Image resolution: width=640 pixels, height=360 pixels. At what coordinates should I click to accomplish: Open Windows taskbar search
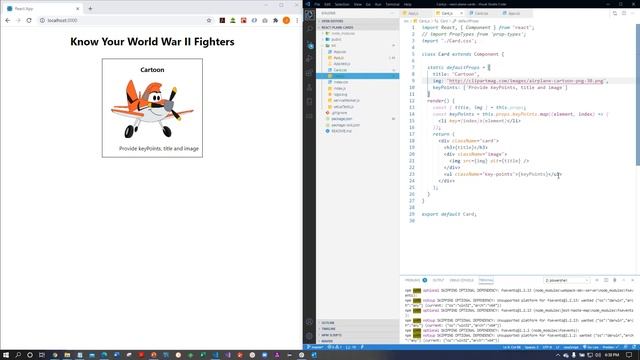tap(18, 355)
